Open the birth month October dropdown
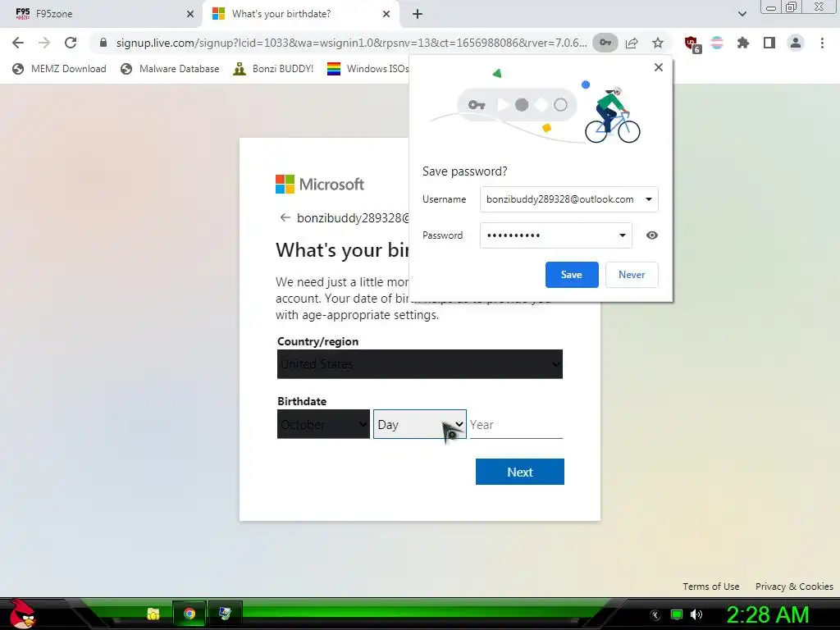840x630 pixels. coord(323,424)
